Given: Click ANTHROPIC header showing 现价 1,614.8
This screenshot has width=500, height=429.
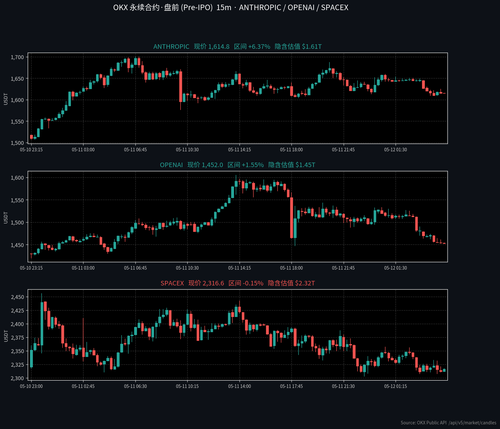Looking at the screenshot, I should point(237,46).
